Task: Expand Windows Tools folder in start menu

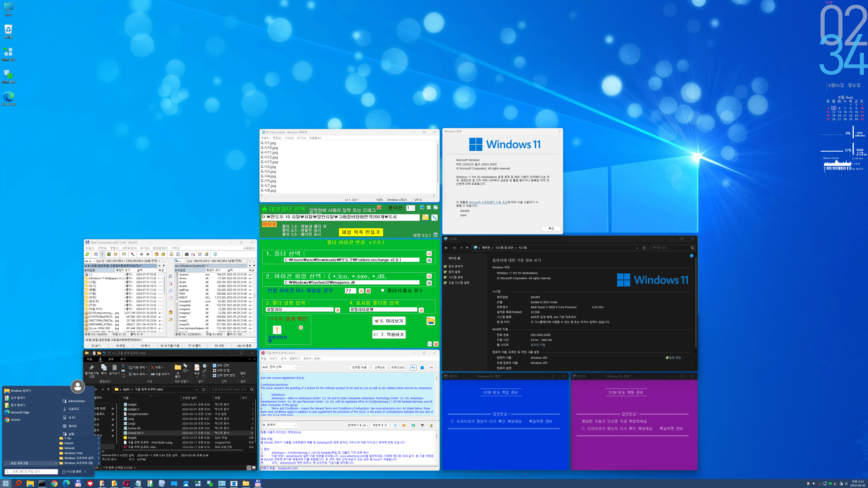Action: pyautogui.click(x=80, y=453)
